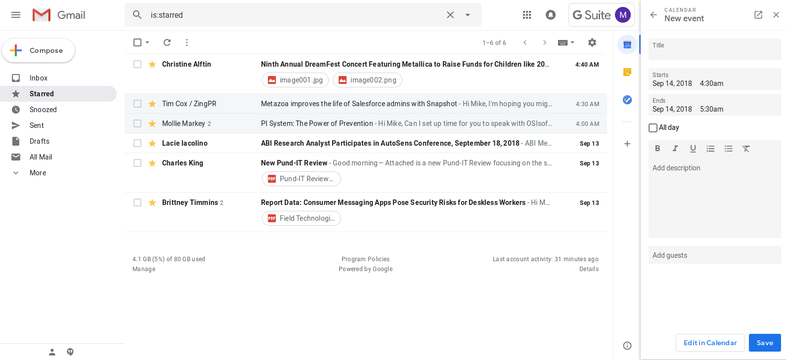The image size is (786, 360).
Task: Toggle bold in event description
Action: click(658, 148)
